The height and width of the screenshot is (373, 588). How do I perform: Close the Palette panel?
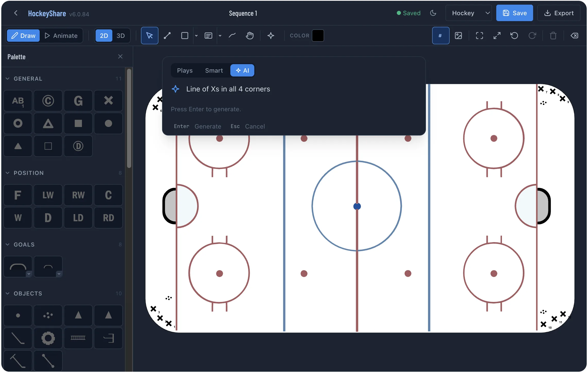point(120,56)
